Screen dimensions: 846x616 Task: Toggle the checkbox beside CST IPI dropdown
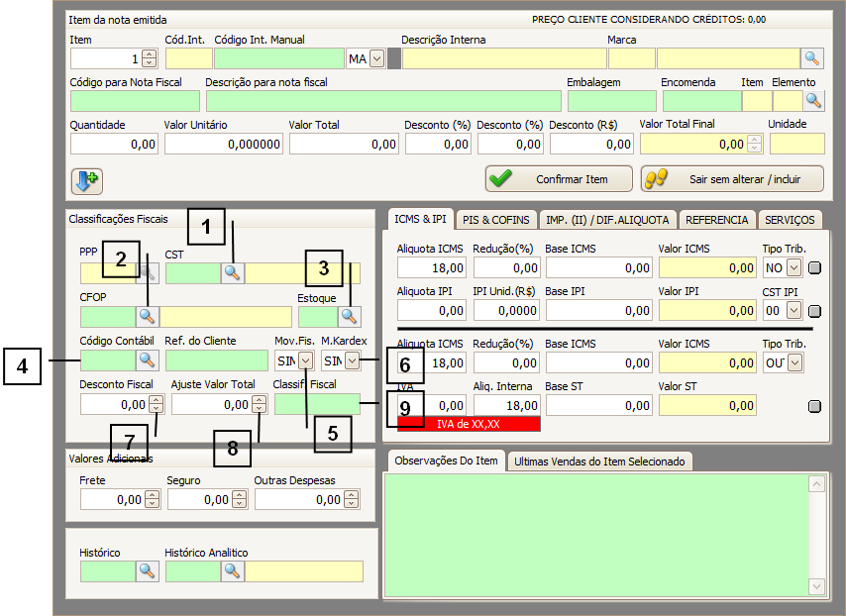click(x=815, y=311)
